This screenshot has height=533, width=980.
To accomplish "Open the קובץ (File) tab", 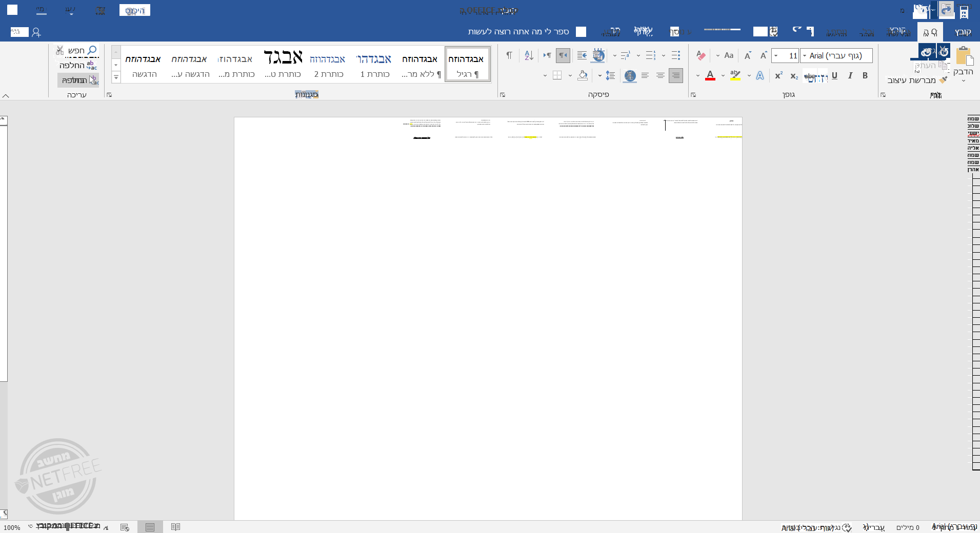I will point(963,32).
